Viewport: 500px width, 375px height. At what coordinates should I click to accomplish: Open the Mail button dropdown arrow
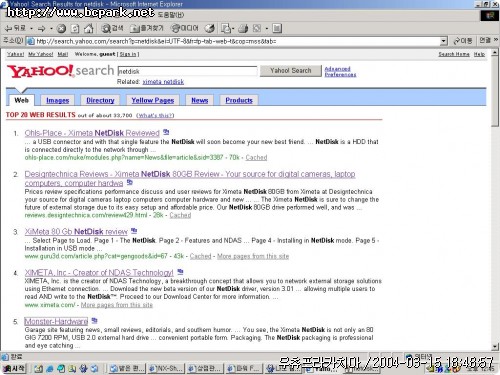[x=233, y=29]
